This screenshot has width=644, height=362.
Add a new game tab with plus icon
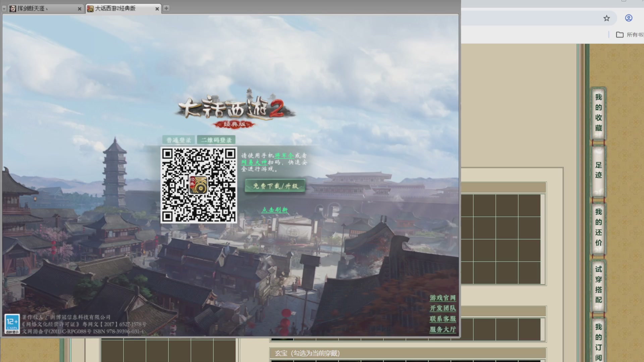point(166,8)
